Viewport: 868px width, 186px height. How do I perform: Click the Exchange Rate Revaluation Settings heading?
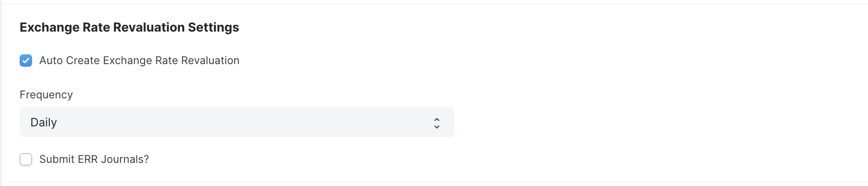[129, 28]
